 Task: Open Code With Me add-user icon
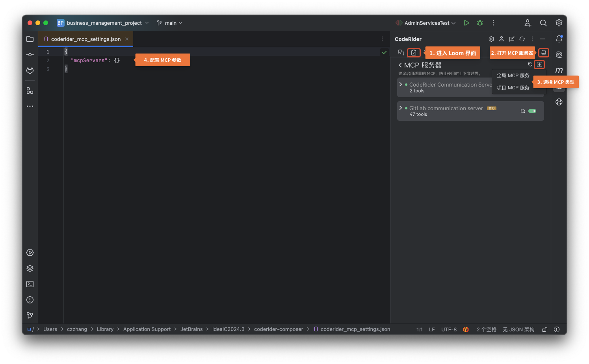[x=528, y=23]
